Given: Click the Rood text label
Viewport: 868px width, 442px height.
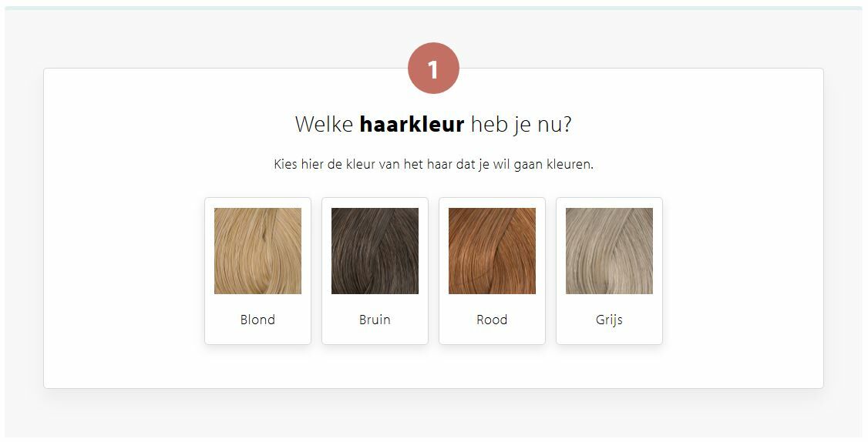Looking at the screenshot, I should coord(492,320).
